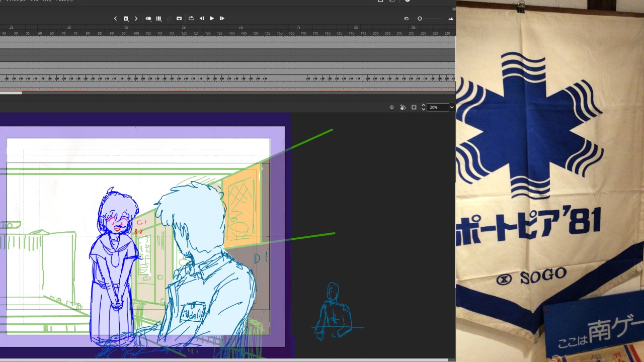
Task: Toggle loop playback
Action: 191,19
